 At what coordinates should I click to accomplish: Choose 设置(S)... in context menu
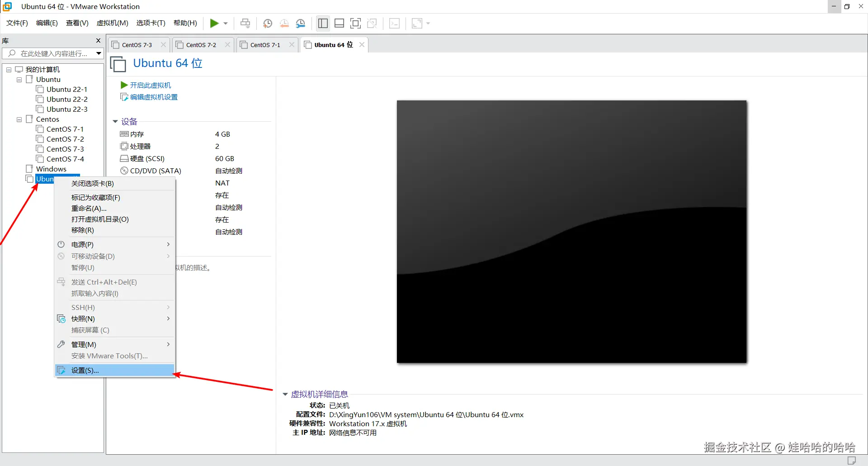coord(114,371)
